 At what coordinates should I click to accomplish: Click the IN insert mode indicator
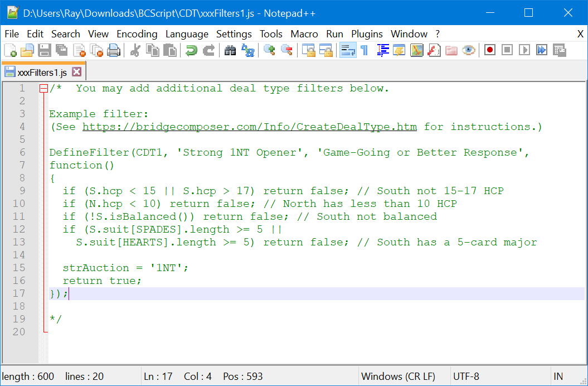pyautogui.click(x=558, y=376)
